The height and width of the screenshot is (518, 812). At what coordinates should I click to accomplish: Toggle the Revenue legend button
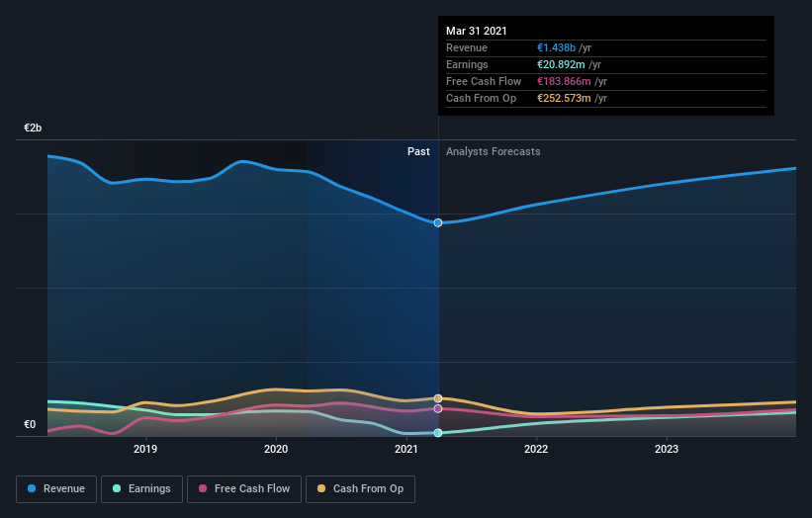click(56, 489)
